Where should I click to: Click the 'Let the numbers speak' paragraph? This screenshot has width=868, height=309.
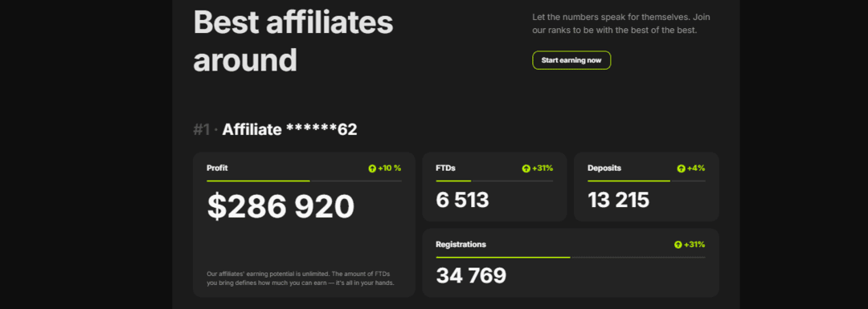pos(621,24)
